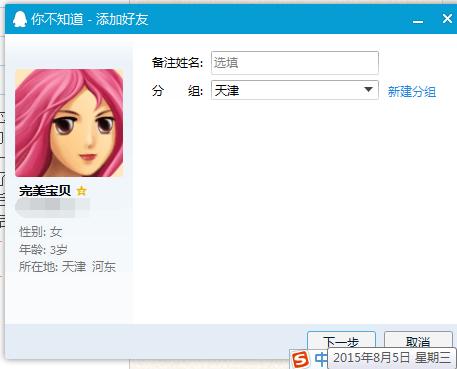Close the 添加好友 dialog window

pos(447,19)
